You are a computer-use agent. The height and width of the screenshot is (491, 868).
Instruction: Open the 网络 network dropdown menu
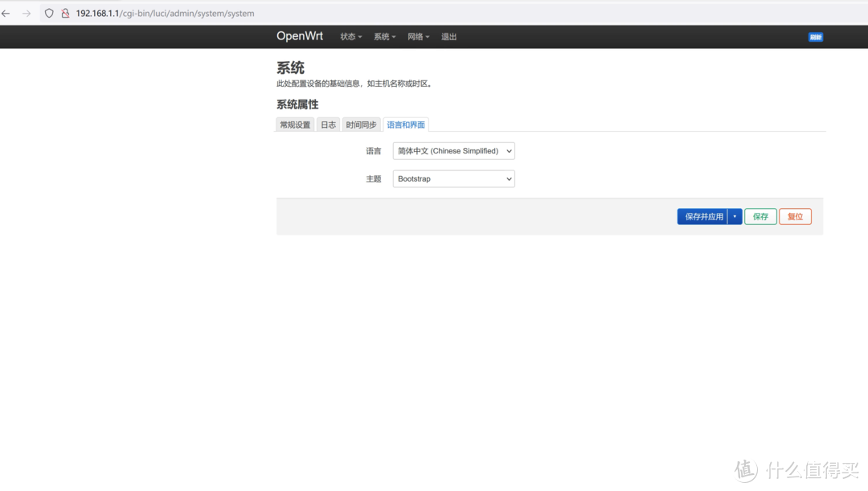pyautogui.click(x=418, y=36)
